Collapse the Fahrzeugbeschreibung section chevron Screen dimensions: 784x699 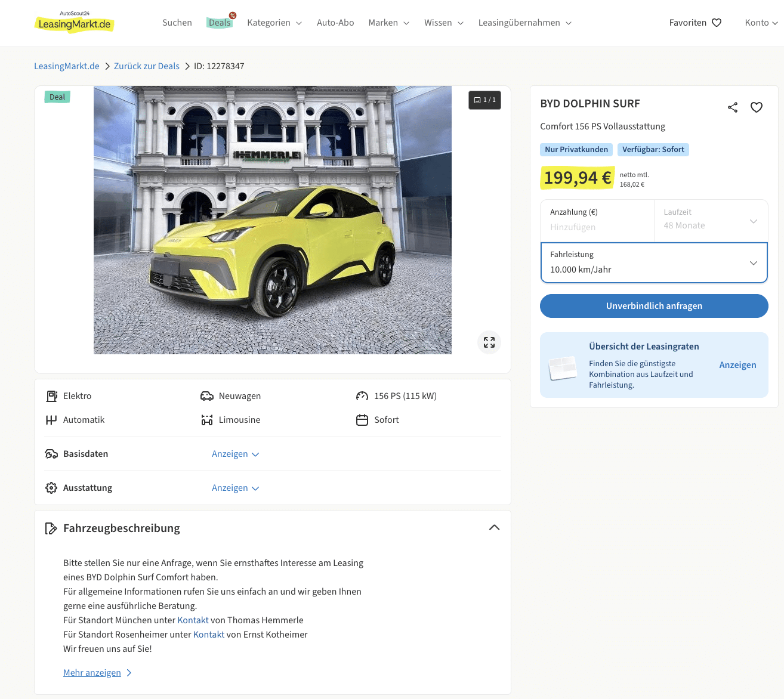pyautogui.click(x=494, y=528)
